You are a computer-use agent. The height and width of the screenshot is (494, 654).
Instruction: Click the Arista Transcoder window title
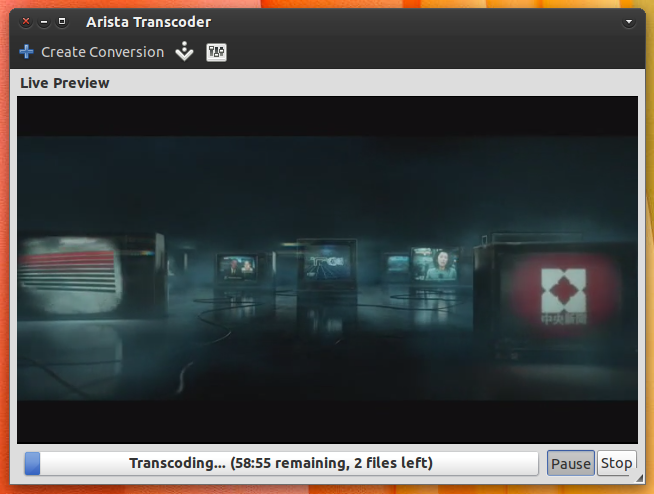click(148, 22)
